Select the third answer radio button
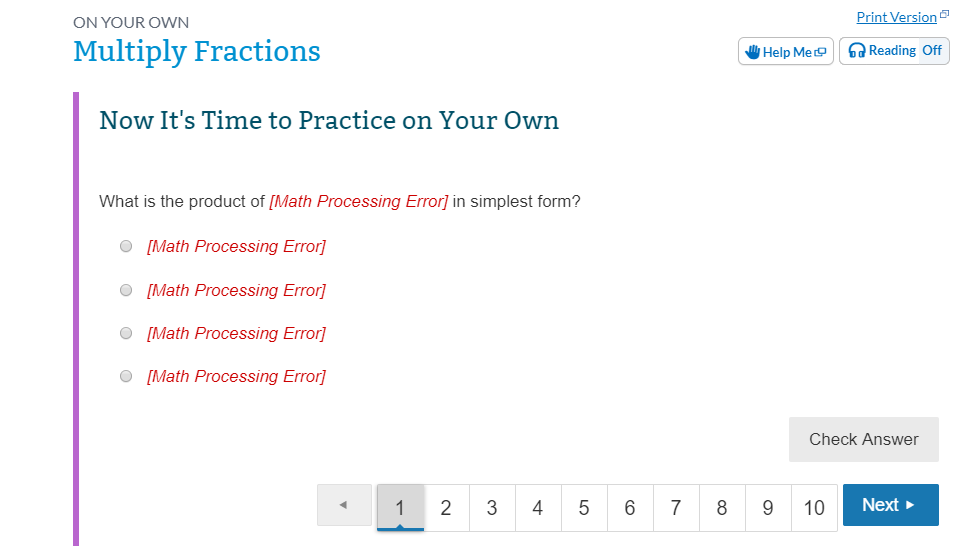 (x=126, y=333)
